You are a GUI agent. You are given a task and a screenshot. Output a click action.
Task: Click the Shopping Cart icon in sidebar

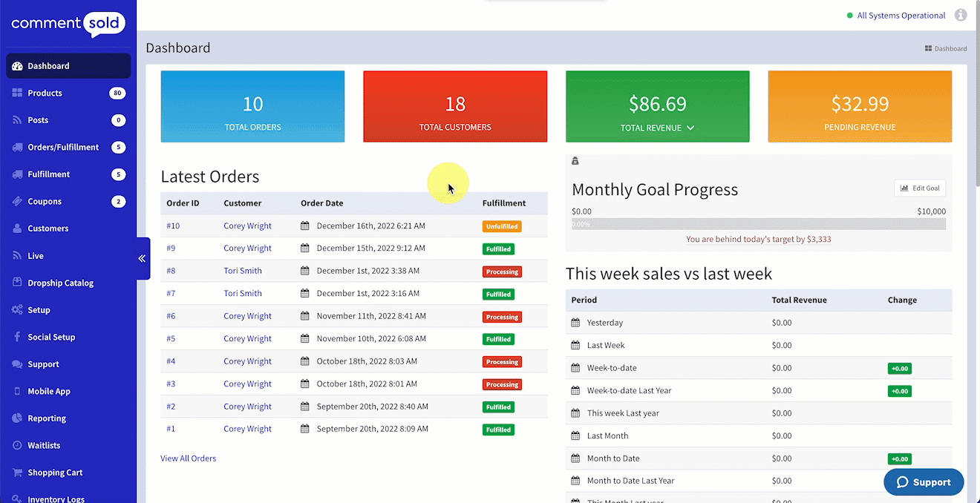tap(17, 473)
